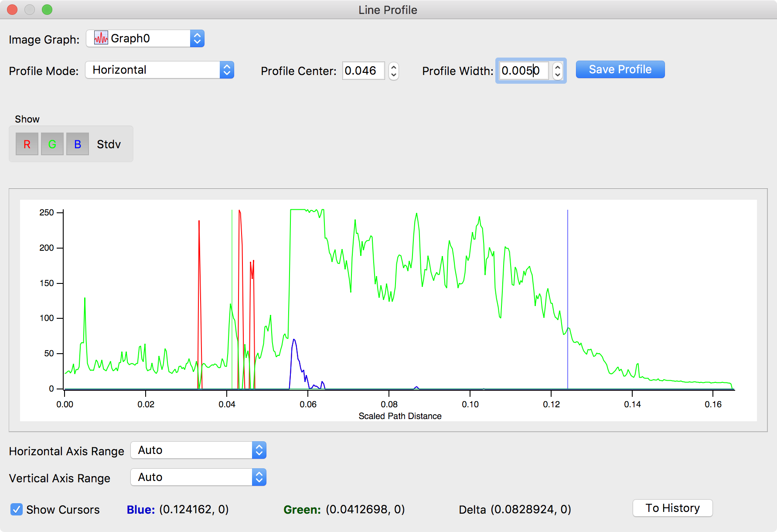
Task: Click the Profile Center input field
Action: click(364, 71)
